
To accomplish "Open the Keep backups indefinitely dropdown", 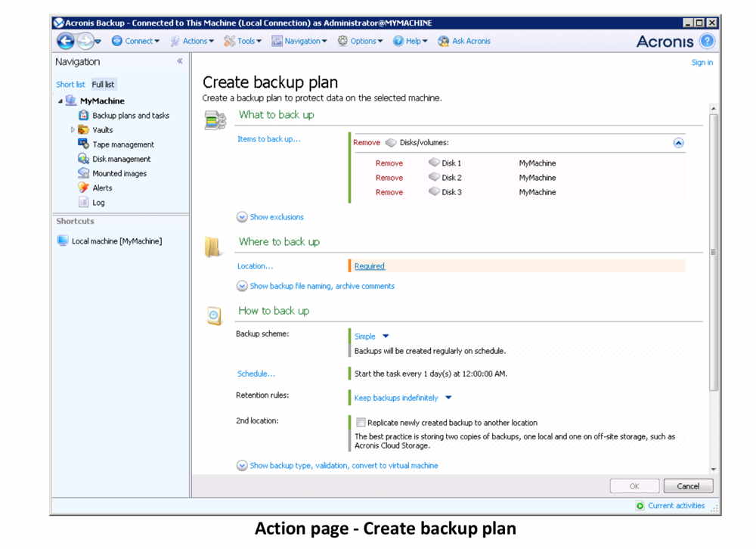I will click(x=395, y=397).
